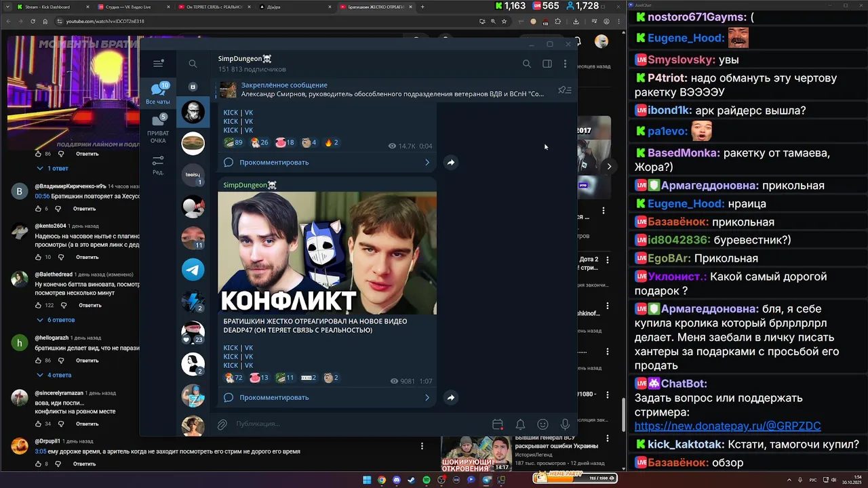Switch to 'Студия — VK Видео Live' tab
This screenshot has width=868, height=488.
pos(133,7)
